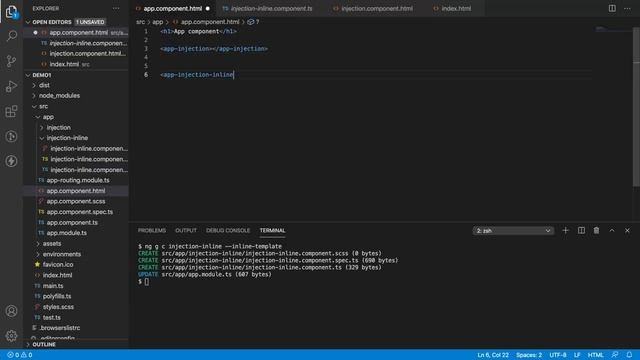Open the Problems panel tab
This screenshot has height=360, width=640.
152,231
